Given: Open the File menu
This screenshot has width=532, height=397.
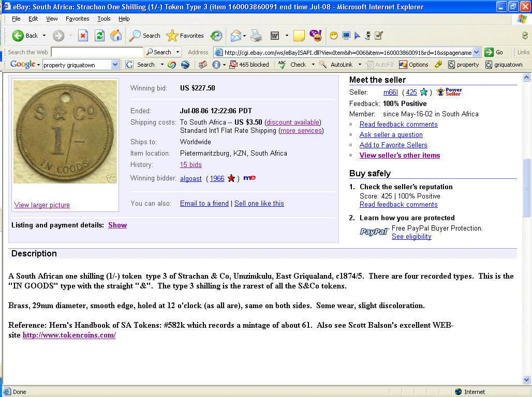Looking at the screenshot, I should tap(16, 19).
